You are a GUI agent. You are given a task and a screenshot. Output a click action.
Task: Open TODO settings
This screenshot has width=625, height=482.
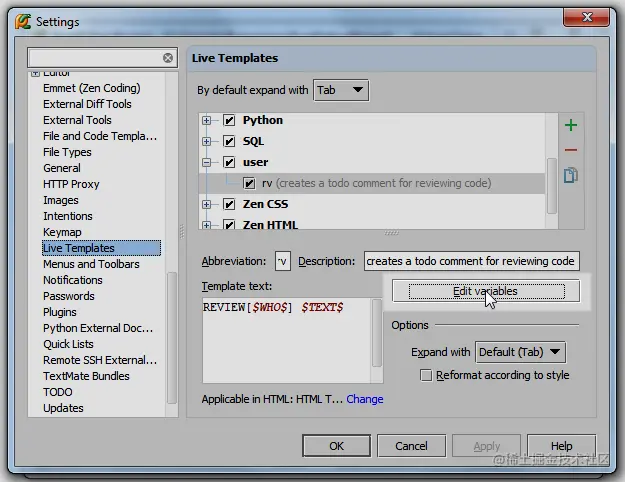(x=58, y=392)
